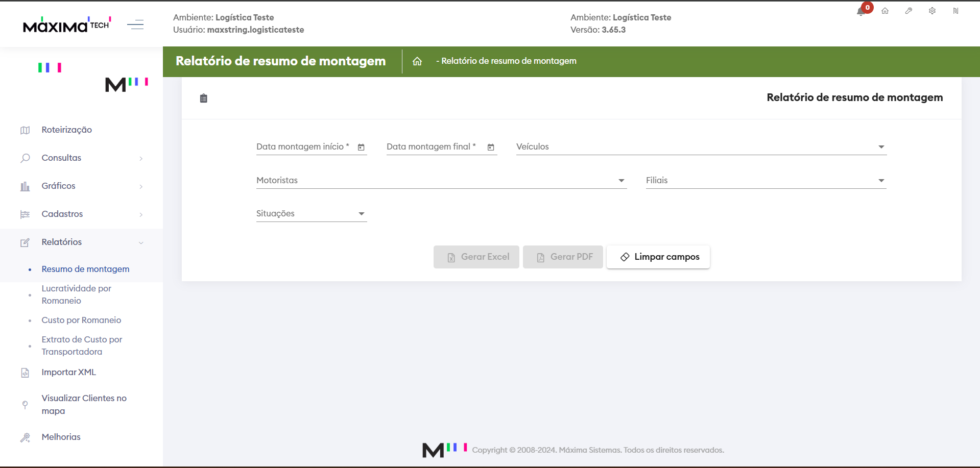Toggle the sidebar hamburger menu
This screenshot has height=468, width=980.
coord(135,24)
